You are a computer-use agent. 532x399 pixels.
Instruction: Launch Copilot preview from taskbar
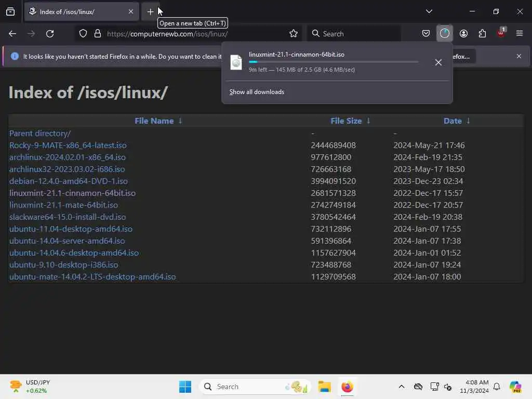(x=516, y=387)
